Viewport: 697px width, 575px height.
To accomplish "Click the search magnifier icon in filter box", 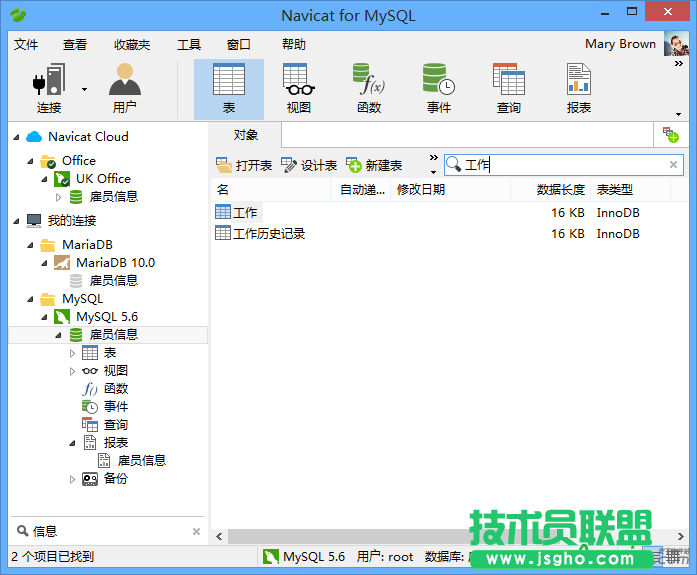I will (453, 164).
